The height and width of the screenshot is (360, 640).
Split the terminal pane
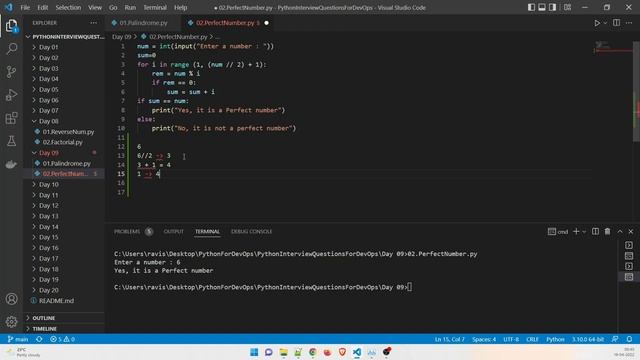[x=596, y=231]
